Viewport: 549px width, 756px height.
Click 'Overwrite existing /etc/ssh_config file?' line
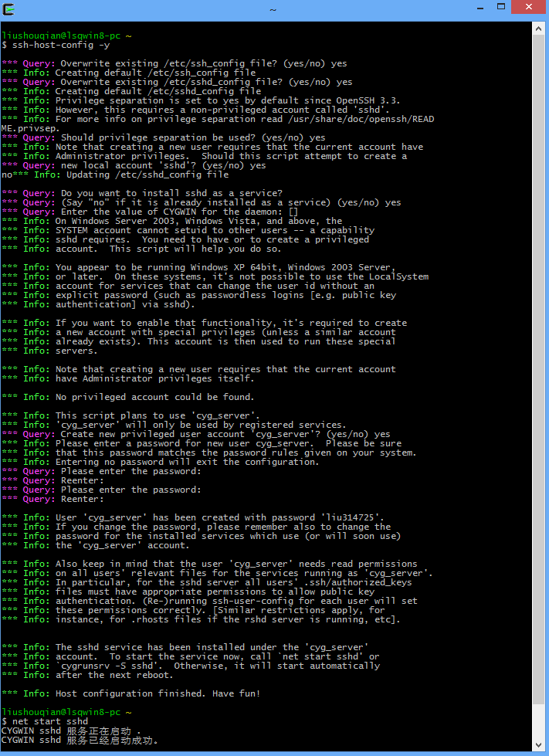(x=174, y=63)
